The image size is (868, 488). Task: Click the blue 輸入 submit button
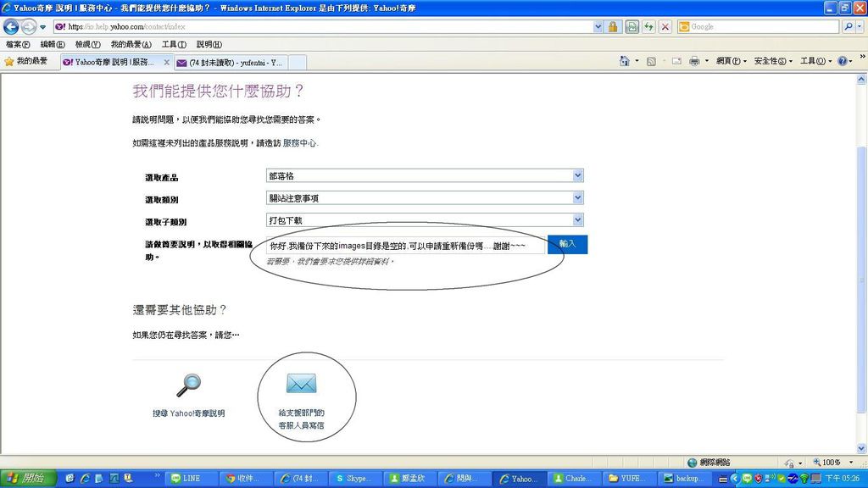[x=567, y=244]
